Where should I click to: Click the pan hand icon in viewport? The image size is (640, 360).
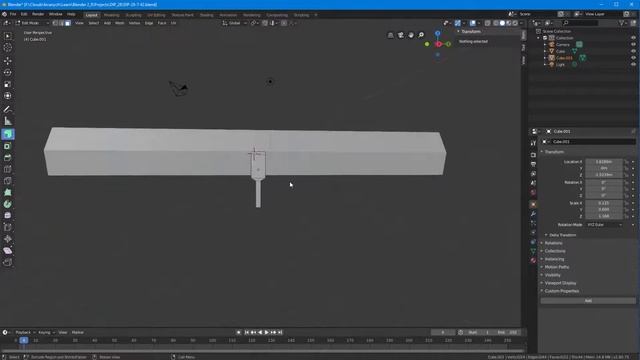411,35
